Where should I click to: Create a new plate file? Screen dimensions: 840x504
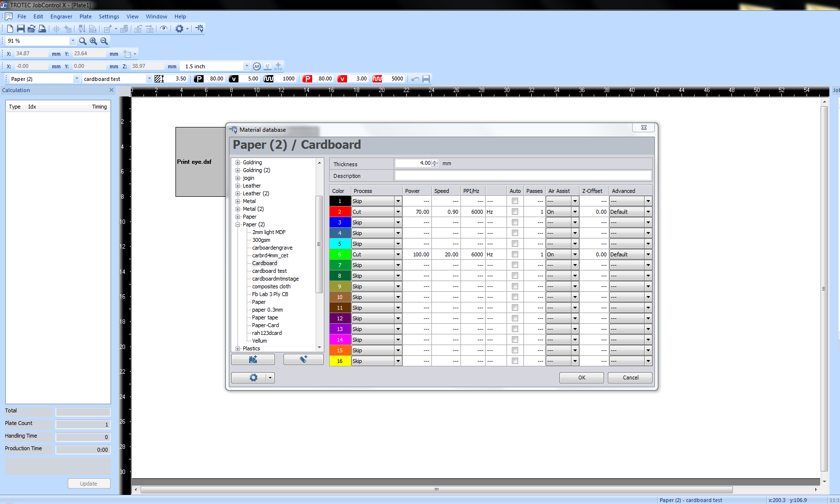coord(10,29)
